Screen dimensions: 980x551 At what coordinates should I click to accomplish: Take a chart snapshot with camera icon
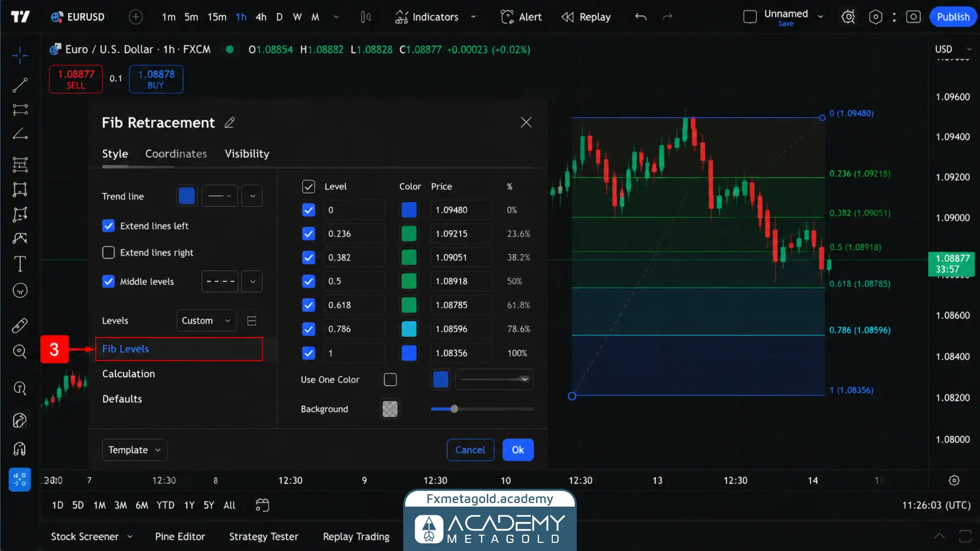coord(913,17)
